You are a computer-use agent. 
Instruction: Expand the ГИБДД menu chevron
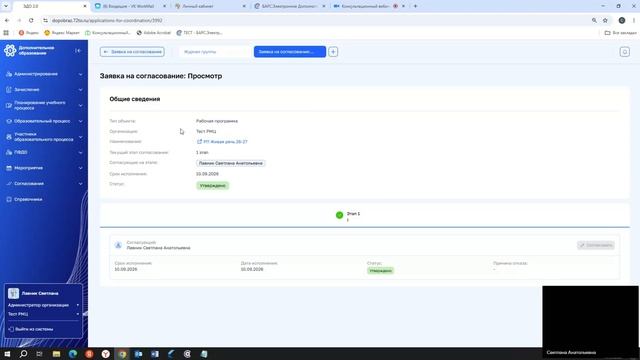pos(80,153)
